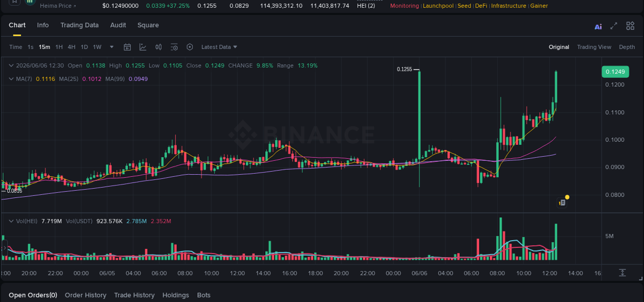This screenshot has height=302, width=644.
Task: Click the 06/06 date label on time axis
Action: coord(419,273)
